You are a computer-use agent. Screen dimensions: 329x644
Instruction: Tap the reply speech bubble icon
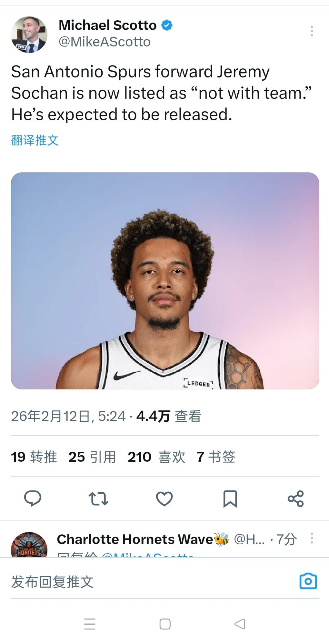(x=33, y=498)
